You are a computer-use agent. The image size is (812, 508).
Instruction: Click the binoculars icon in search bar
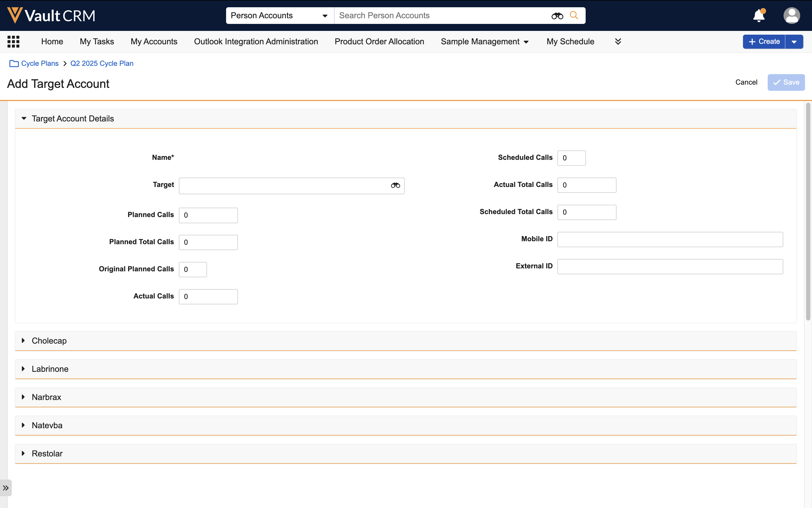557,16
